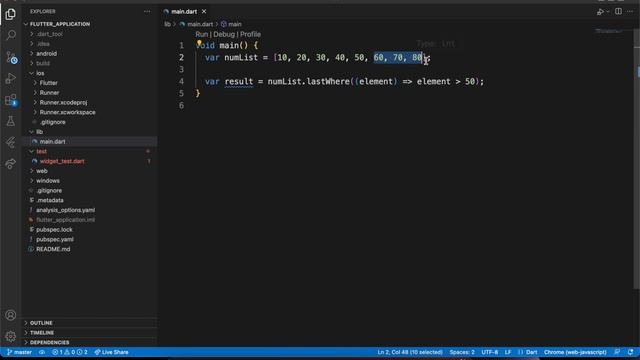
Task: Click the run/debug icon in the editor title bar
Action: click(600, 12)
